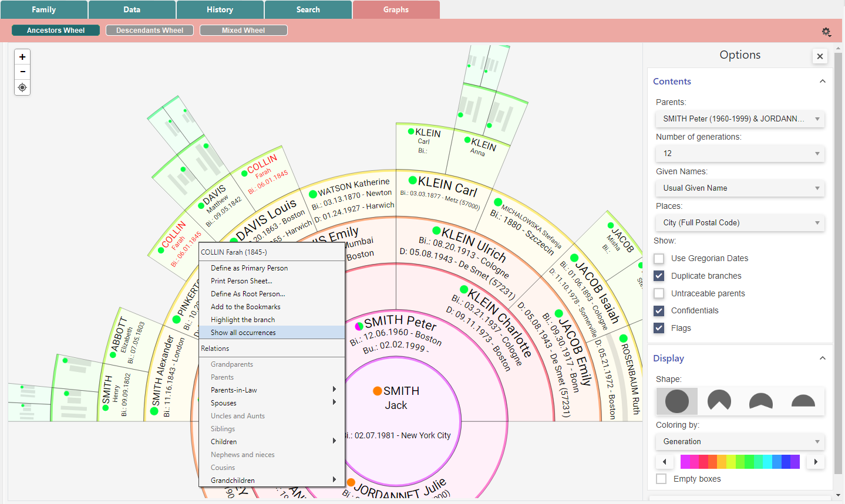Image resolution: width=845 pixels, height=504 pixels.
Task: Switch to the Family tab
Action: coord(44,9)
